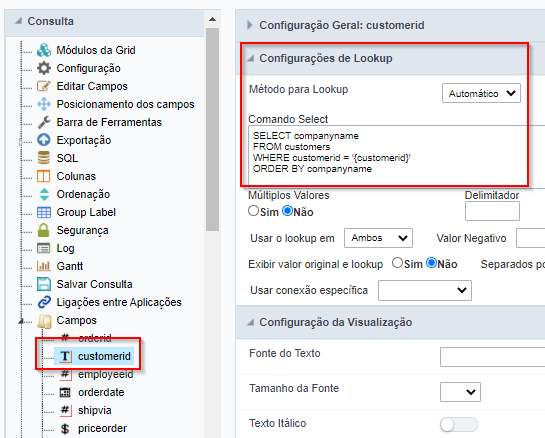Select the Barra de Ferramentas wrench icon

tap(44, 122)
